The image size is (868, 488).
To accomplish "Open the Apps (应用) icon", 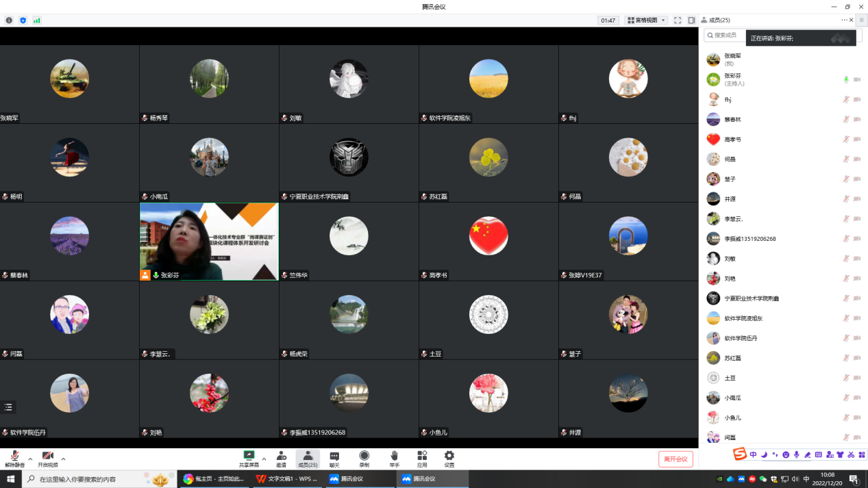I will click(x=422, y=459).
